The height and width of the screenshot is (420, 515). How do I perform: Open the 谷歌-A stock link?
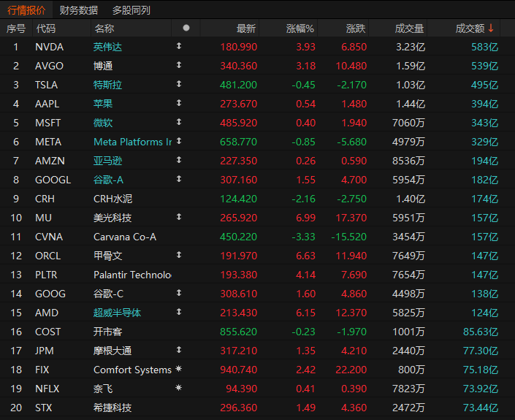(108, 180)
